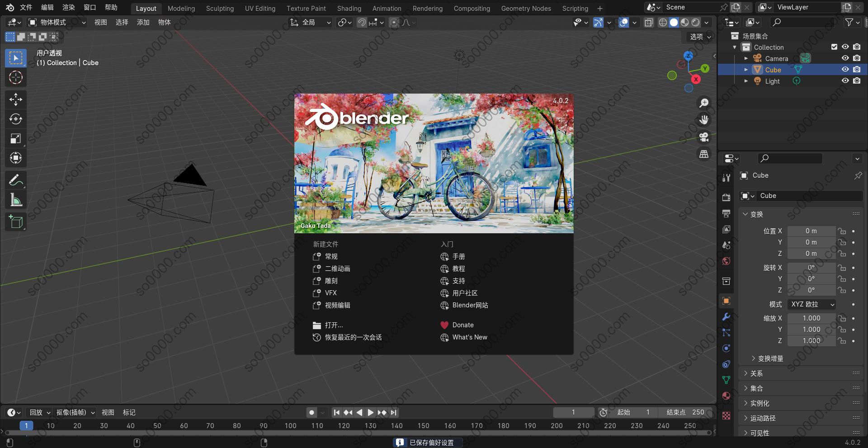Toggle lock on Location X
The height and width of the screenshot is (448, 868).
coord(841,231)
